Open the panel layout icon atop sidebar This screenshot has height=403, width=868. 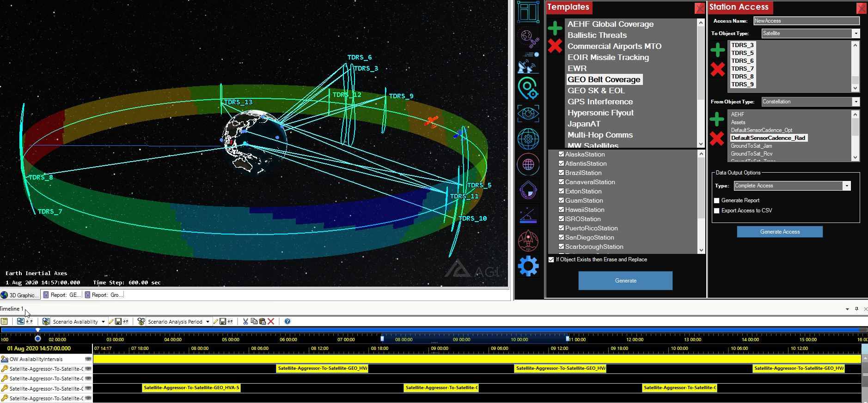(528, 12)
